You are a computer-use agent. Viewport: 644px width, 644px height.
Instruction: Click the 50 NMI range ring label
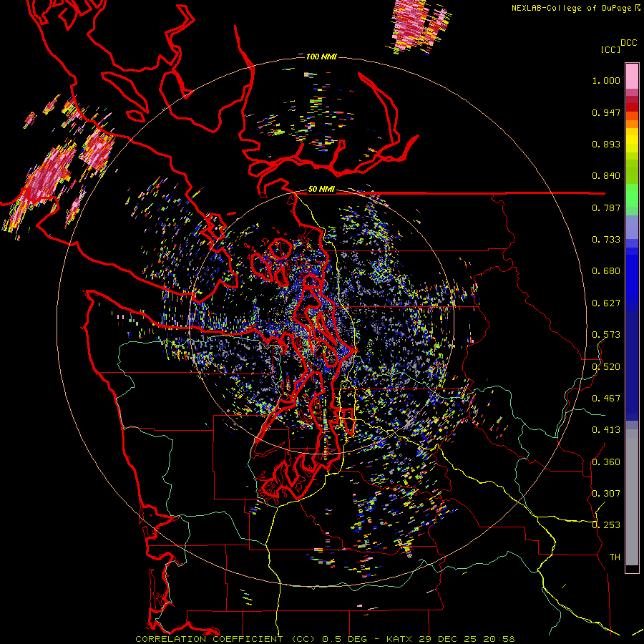tap(321, 190)
